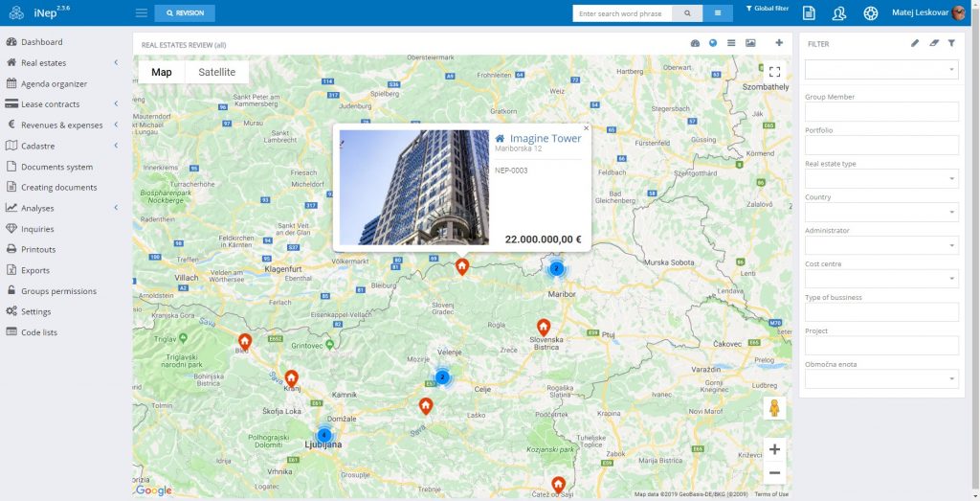Viewport: 980px width, 501px height.
Task: Open the Settings sidebar item
Action: 28,311
